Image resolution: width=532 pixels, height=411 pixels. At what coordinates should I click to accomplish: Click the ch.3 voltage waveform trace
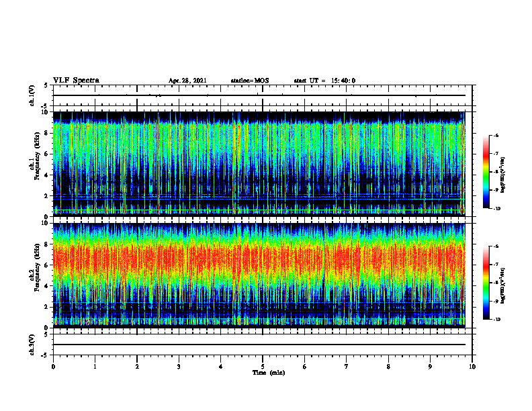click(259, 345)
